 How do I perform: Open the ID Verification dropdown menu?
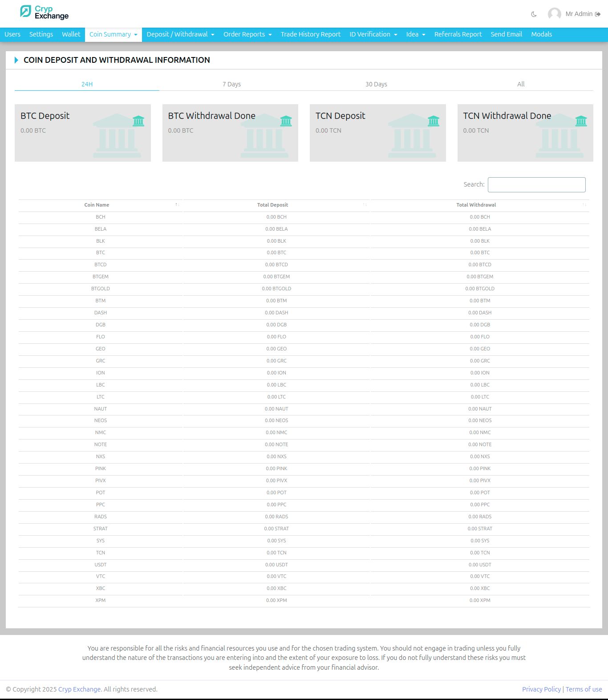(373, 34)
